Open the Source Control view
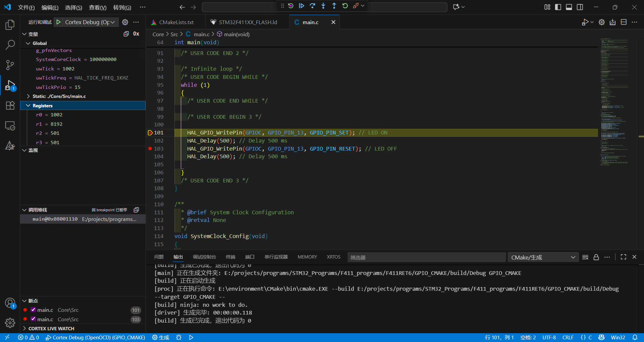The image size is (644, 342). click(10, 65)
